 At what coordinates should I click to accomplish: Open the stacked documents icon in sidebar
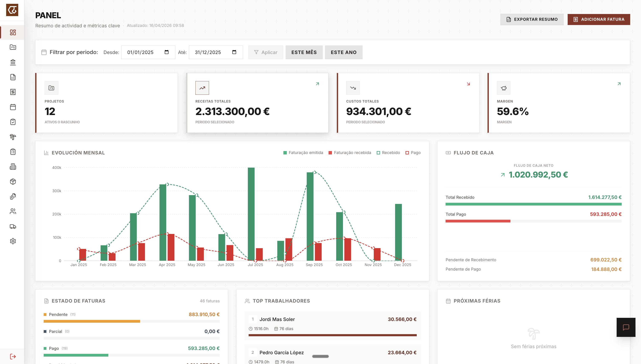click(x=13, y=196)
